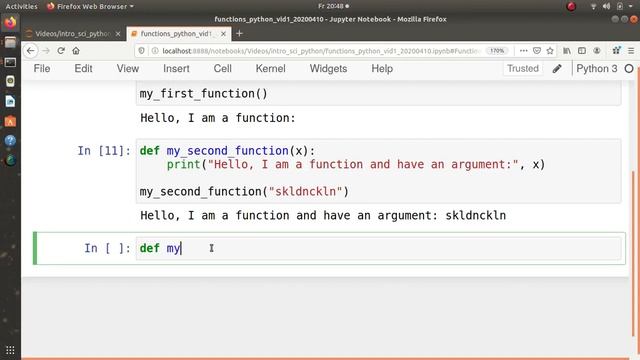The image size is (640, 360).
Task: Open the Jupyter Help menu
Action: click(x=382, y=69)
